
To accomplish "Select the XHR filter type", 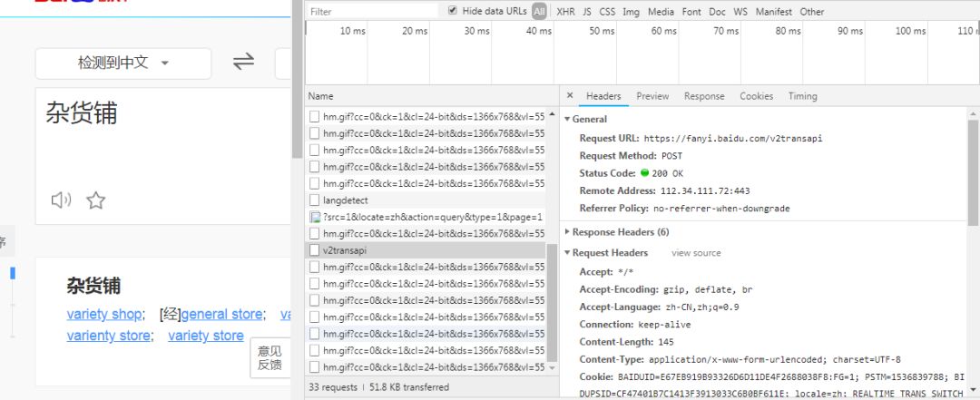I will (565, 12).
